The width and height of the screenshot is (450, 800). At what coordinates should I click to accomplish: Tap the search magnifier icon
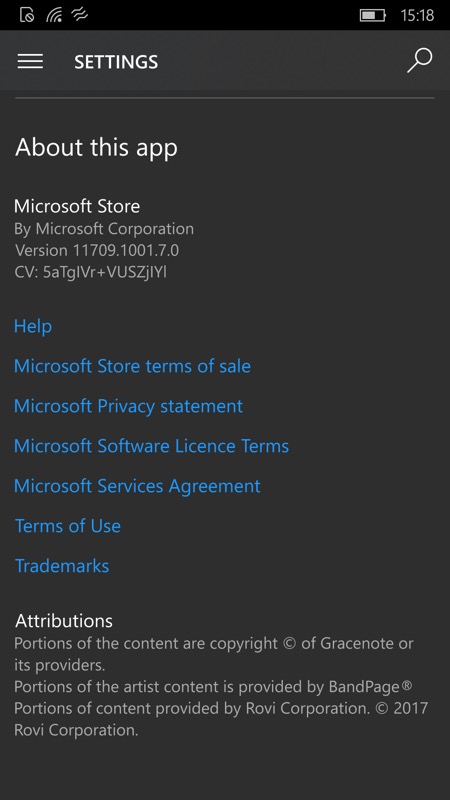[x=420, y=61]
